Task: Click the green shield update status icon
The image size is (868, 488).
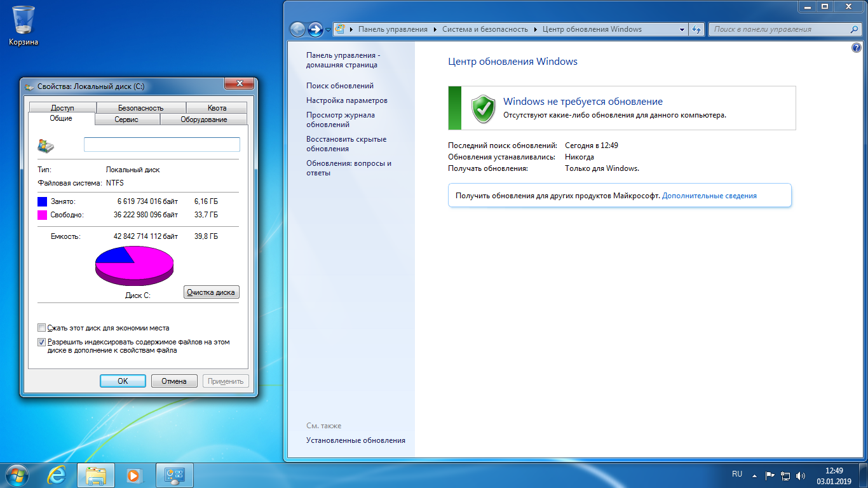Action: 484,109
